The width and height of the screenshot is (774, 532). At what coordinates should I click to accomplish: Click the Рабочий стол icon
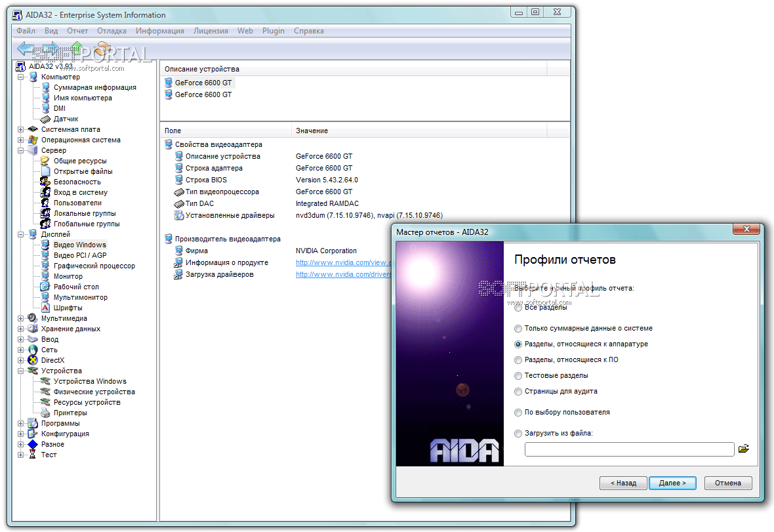click(x=45, y=287)
